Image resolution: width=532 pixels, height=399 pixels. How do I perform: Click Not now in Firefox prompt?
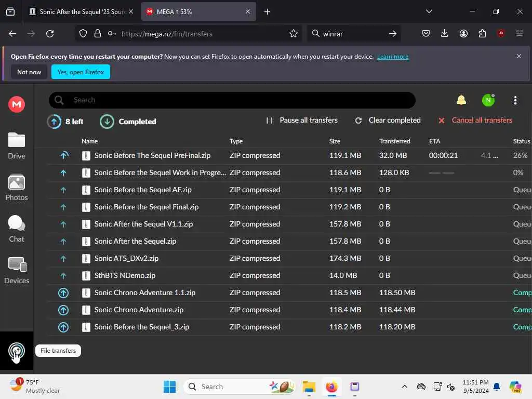pyautogui.click(x=29, y=72)
